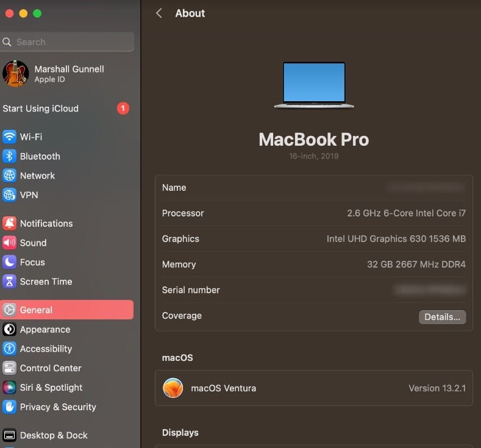Viewport: 481px width, 448px height.
Task: Click the Displays section heading
Action: coord(180,432)
